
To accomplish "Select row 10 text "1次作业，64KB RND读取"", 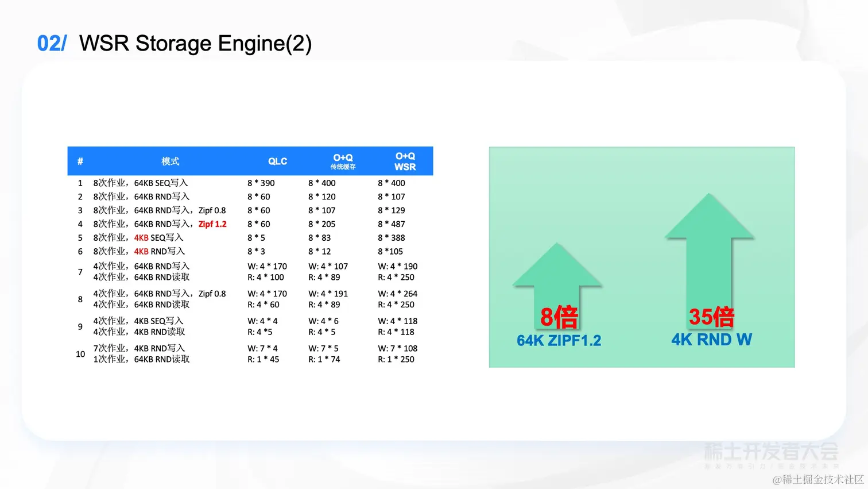I will [141, 359].
